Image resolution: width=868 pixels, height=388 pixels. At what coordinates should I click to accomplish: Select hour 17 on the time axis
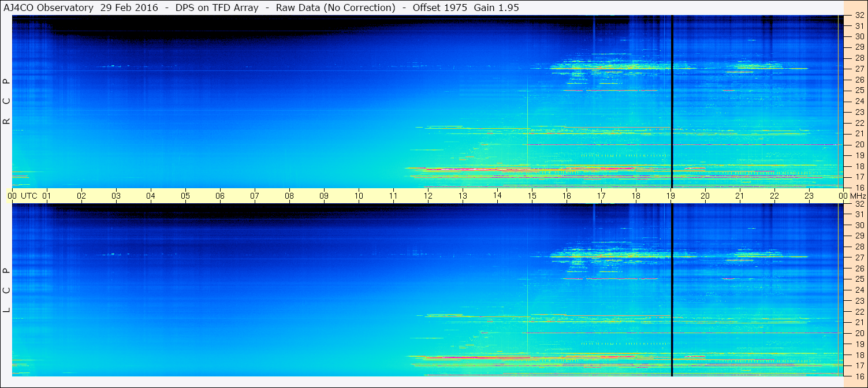pyautogui.click(x=601, y=196)
